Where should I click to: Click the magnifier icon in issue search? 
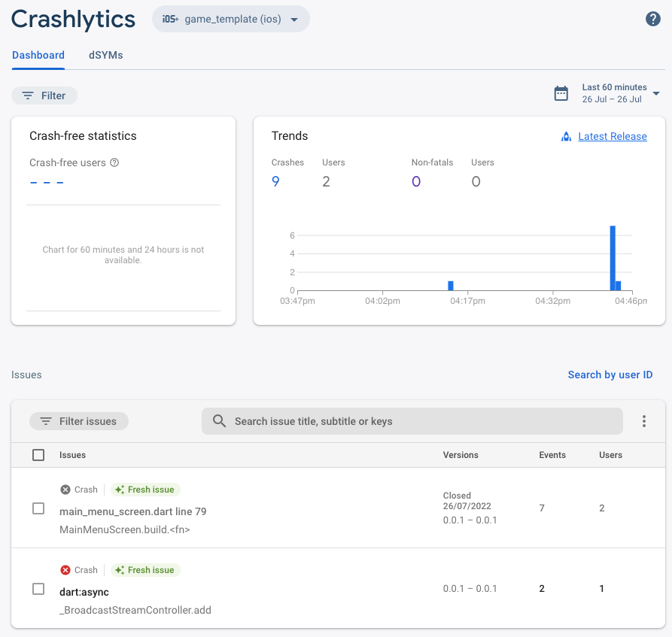(x=219, y=421)
